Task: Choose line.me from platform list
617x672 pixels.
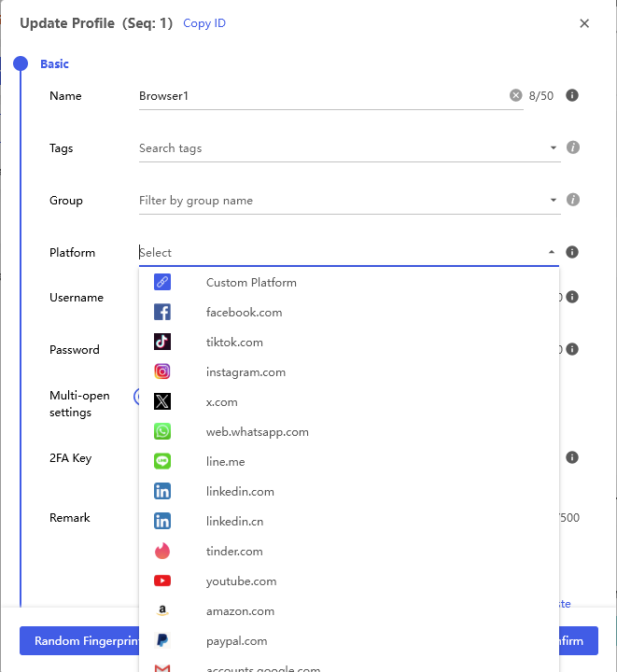Action: (x=349, y=461)
